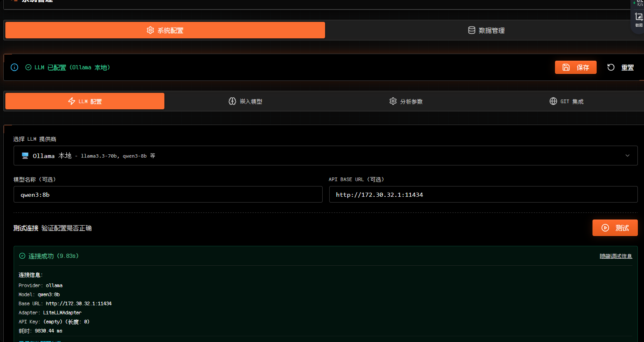
Task: Select the LLM 配置 tab
Action: [85, 101]
